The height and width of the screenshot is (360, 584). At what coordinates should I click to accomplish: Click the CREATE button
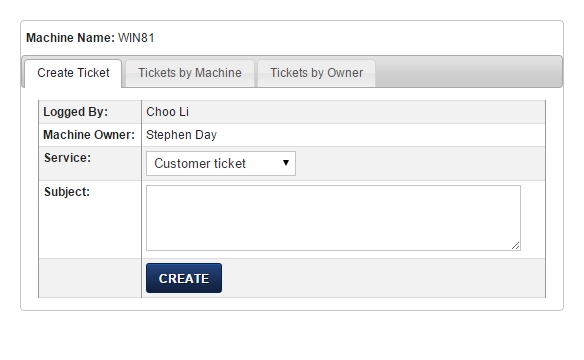point(184,278)
